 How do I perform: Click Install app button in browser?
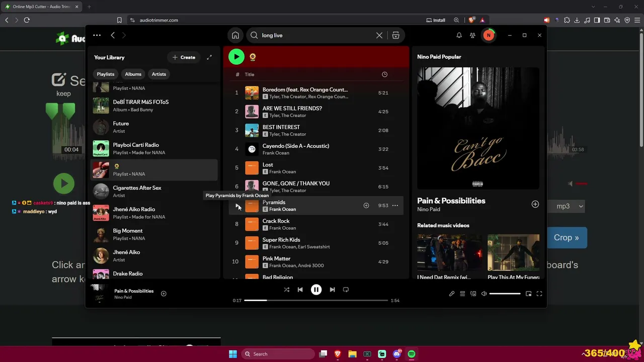(436, 20)
